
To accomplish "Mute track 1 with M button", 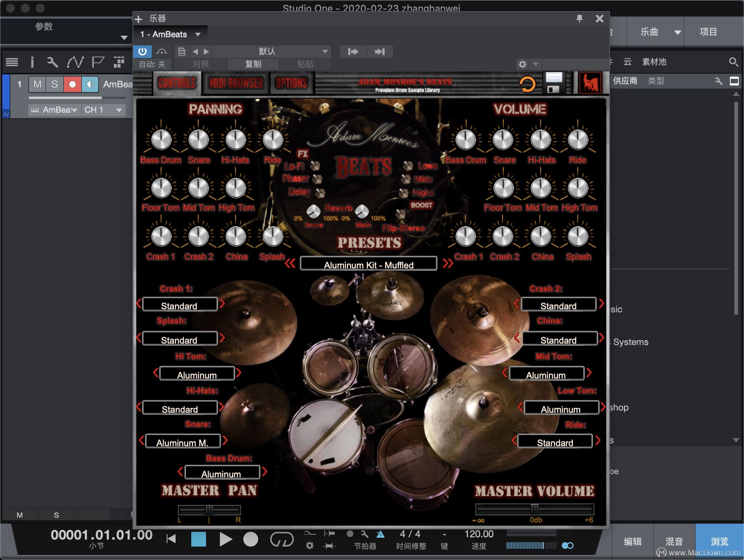I will pos(37,84).
